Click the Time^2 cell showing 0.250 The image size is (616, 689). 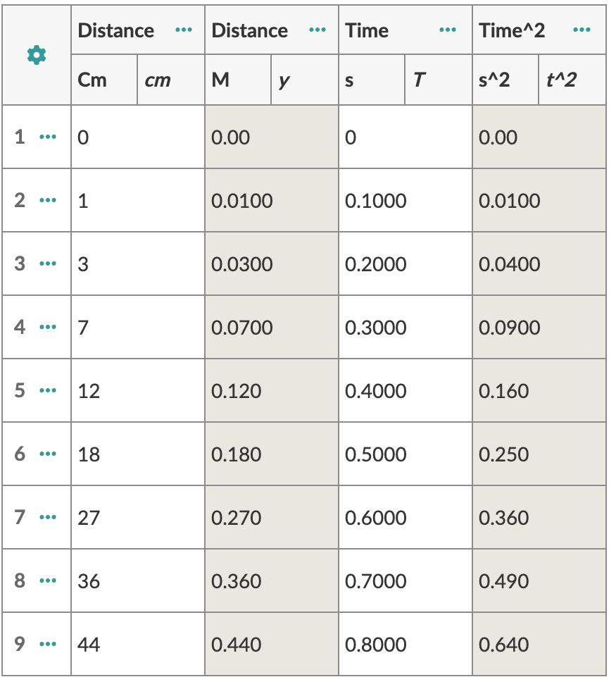(x=539, y=454)
